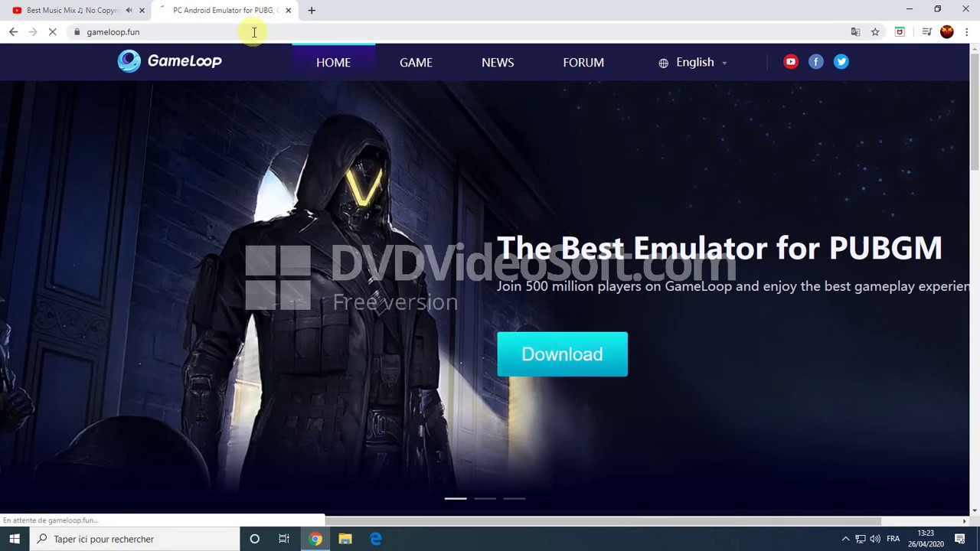Open the GameLoop YouTube channel icon
980x551 pixels.
point(791,62)
